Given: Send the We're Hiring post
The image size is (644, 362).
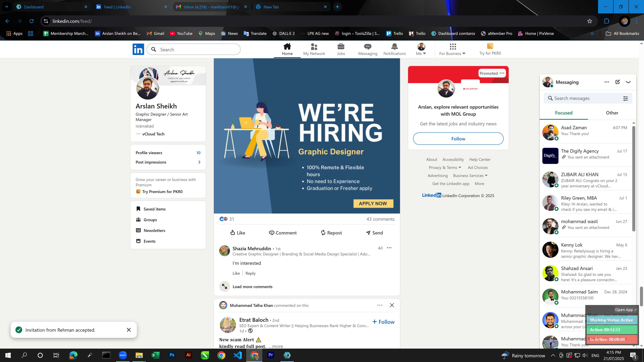Looking at the screenshot, I should [x=374, y=233].
